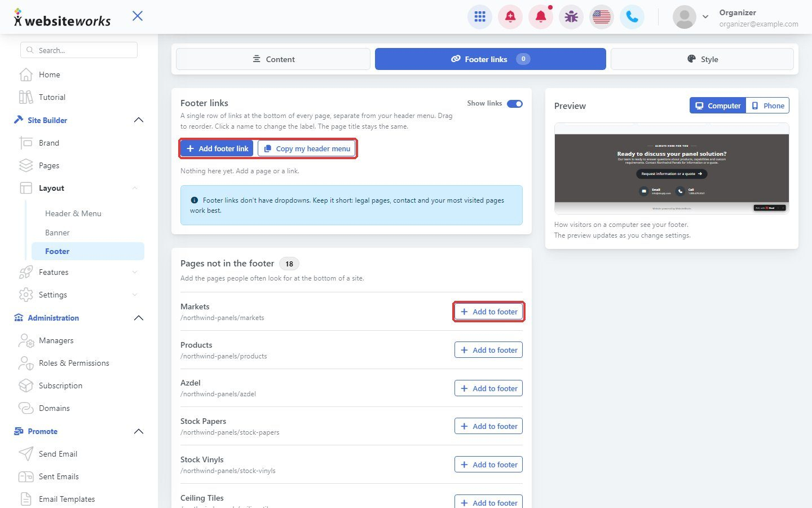The height and width of the screenshot is (508, 812).
Task: Switch preview to Computer
Action: (718, 106)
